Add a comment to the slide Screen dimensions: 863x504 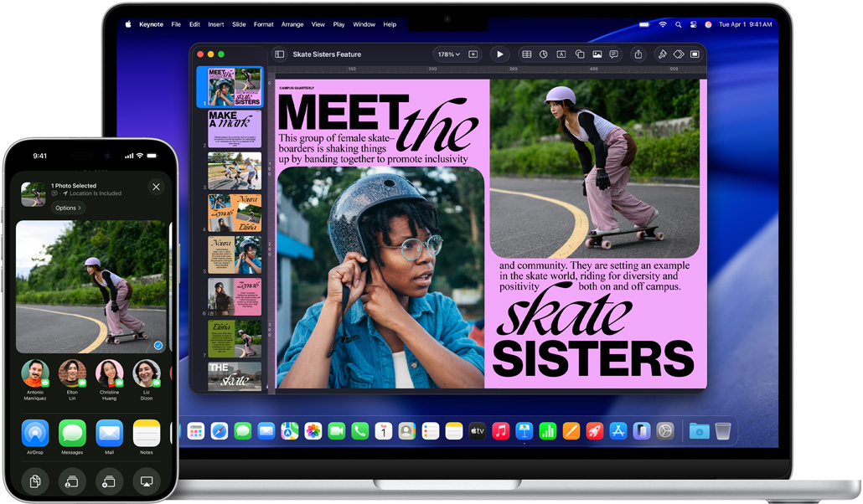(x=612, y=54)
